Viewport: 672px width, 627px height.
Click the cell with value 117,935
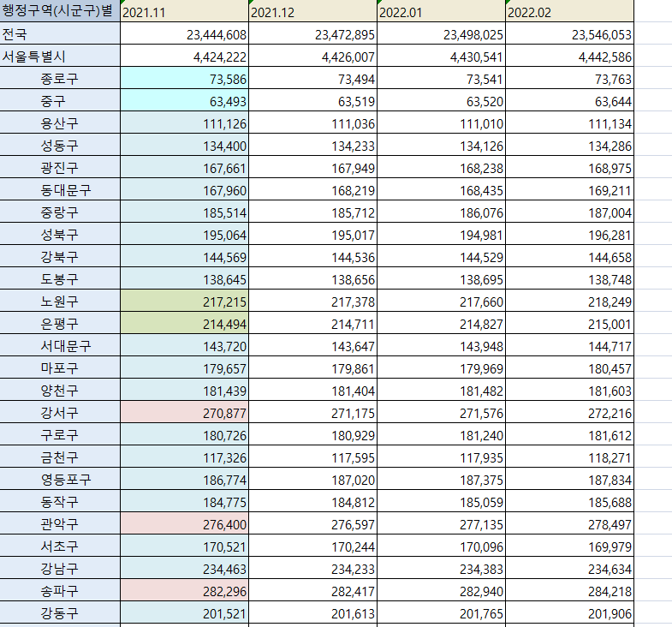click(x=442, y=457)
